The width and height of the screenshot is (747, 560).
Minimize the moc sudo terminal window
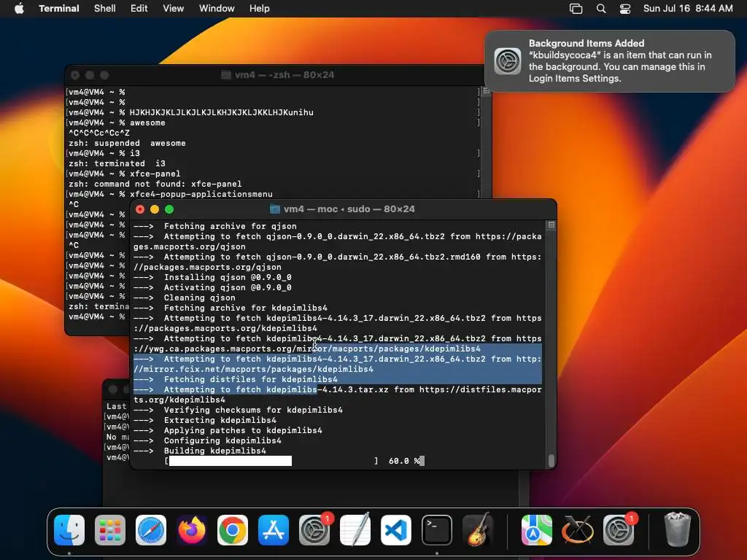point(155,209)
